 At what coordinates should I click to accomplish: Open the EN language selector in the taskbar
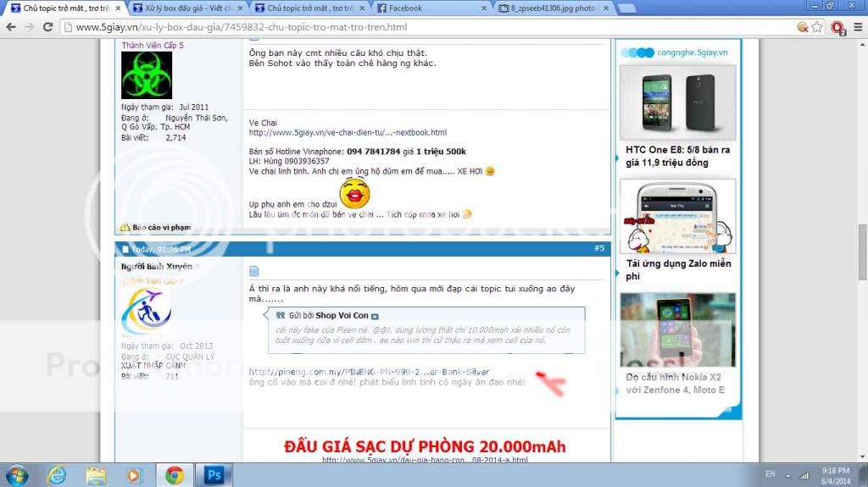[x=771, y=474]
